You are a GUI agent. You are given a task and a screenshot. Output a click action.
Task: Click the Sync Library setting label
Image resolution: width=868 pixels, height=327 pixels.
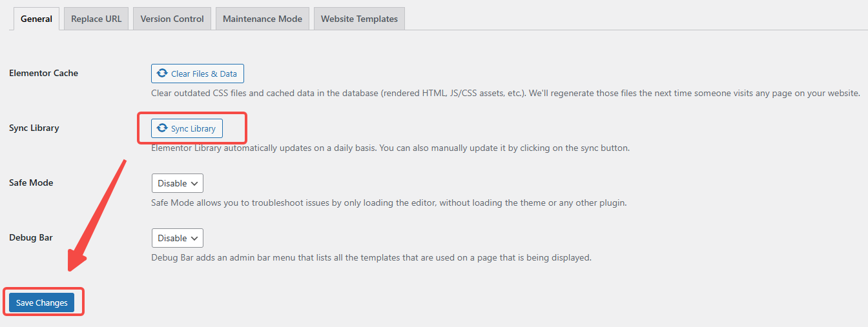(34, 128)
